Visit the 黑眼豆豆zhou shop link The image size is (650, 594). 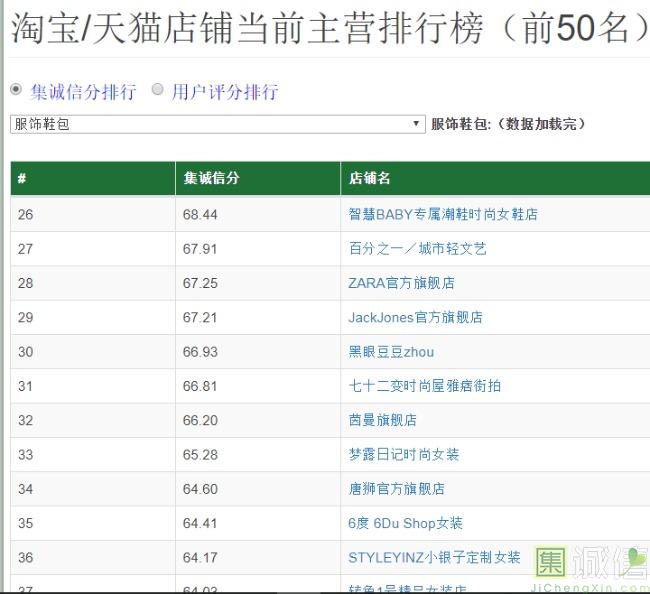(391, 352)
